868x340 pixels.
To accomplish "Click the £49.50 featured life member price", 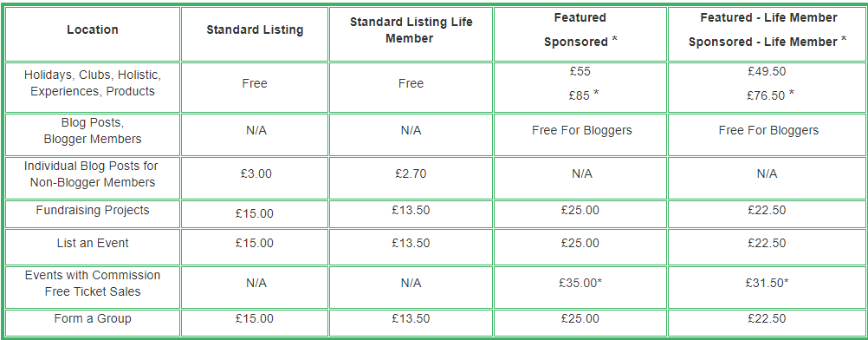I will (x=767, y=71).
